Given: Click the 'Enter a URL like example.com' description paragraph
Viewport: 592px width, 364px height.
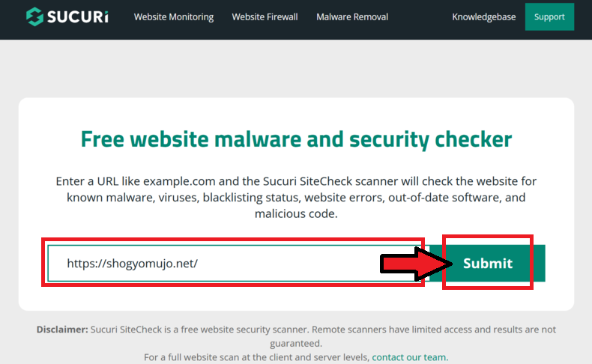Looking at the screenshot, I should 296,197.
